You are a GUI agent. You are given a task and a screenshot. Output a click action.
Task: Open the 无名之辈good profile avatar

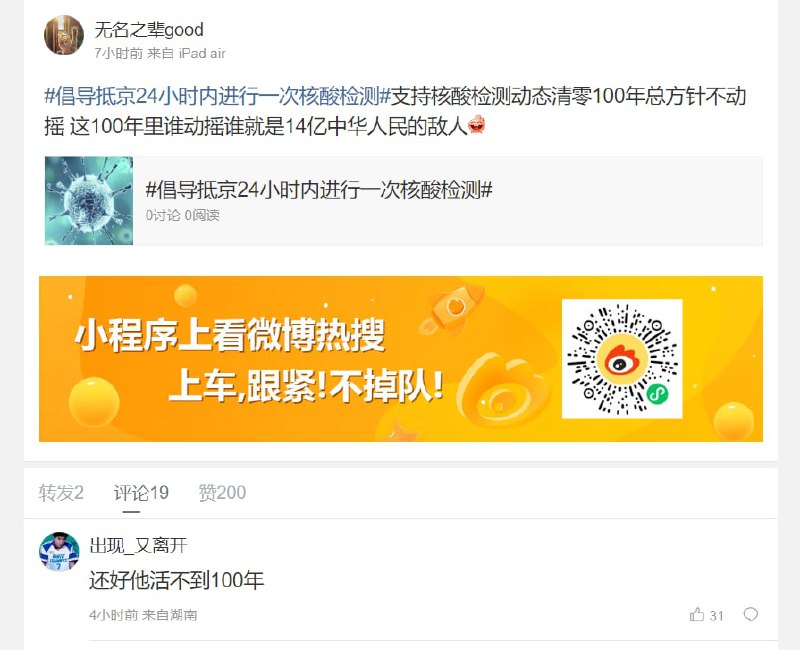point(64,35)
